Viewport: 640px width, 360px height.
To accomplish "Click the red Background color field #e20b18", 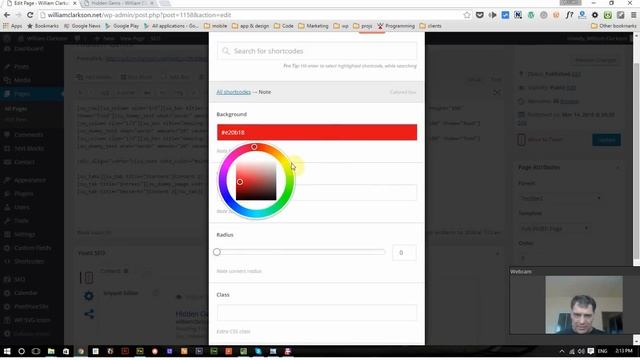I will coord(317,132).
